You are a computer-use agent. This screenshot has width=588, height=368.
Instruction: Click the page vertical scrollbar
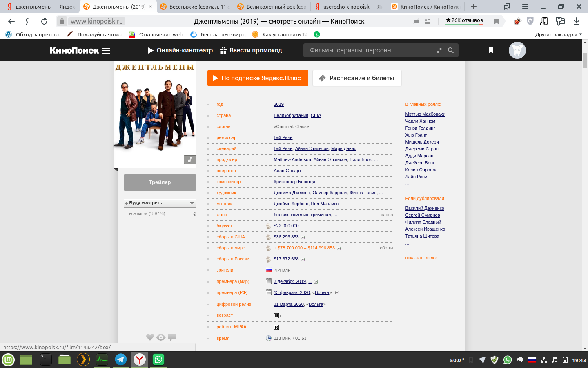(585, 61)
